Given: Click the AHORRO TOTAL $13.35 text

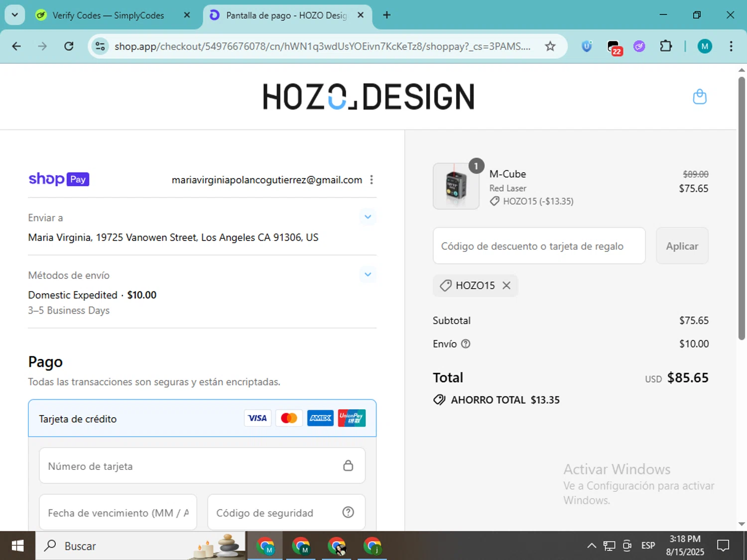Looking at the screenshot, I should [x=505, y=400].
